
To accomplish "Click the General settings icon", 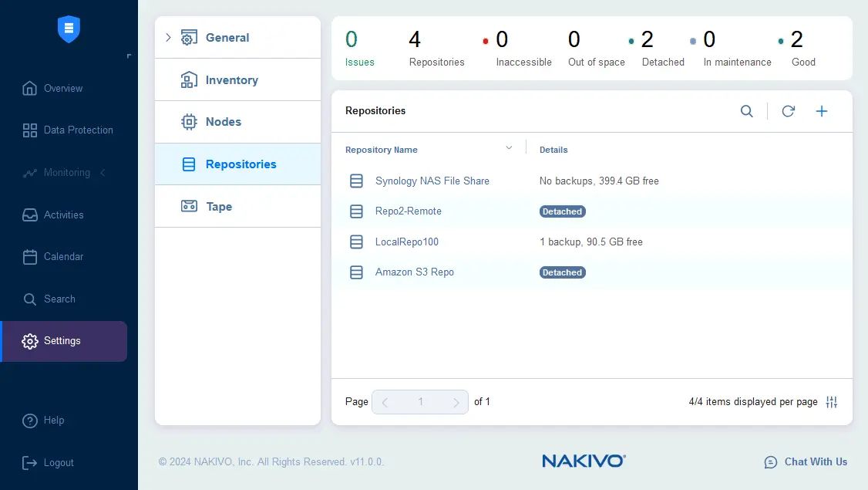I will [x=189, y=38].
